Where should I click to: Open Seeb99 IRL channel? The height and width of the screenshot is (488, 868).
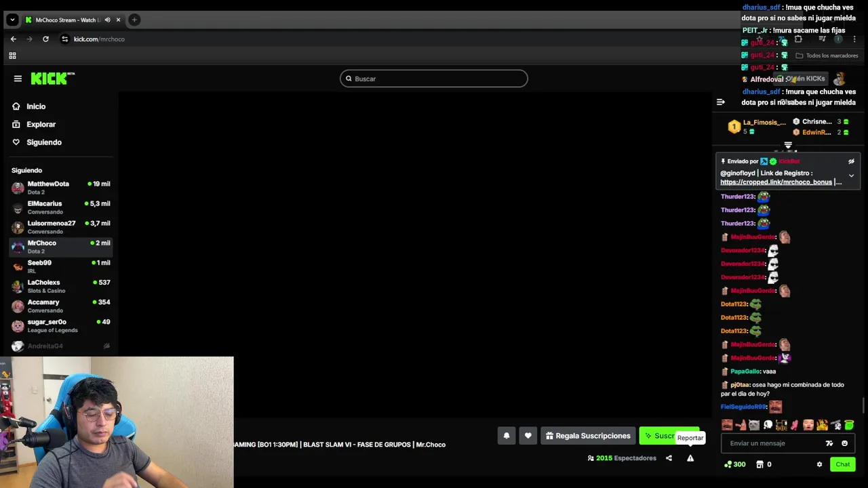point(61,266)
